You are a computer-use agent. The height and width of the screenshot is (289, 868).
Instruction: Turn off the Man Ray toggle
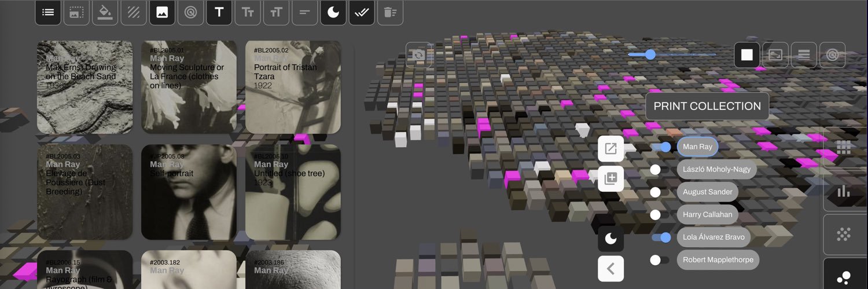click(x=661, y=147)
